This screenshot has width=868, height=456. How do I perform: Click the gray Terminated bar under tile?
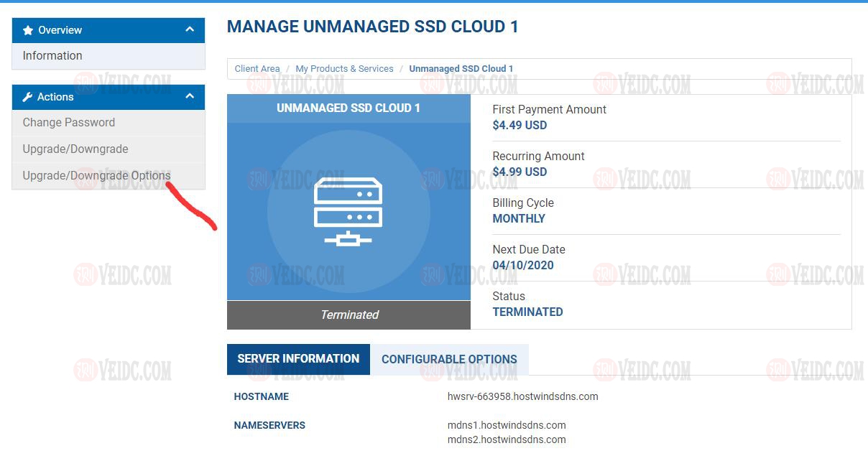(349, 315)
